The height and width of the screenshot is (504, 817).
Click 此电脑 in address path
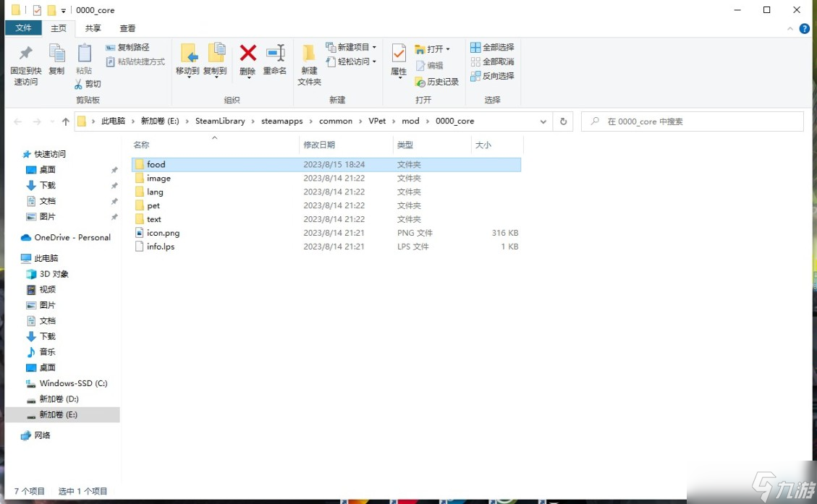tap(113, 121)
